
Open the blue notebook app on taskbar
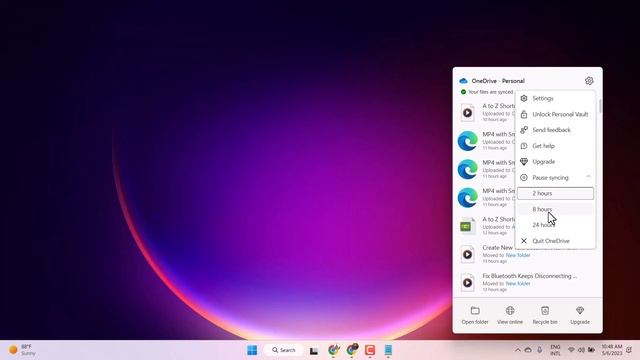tap(388, 350)
